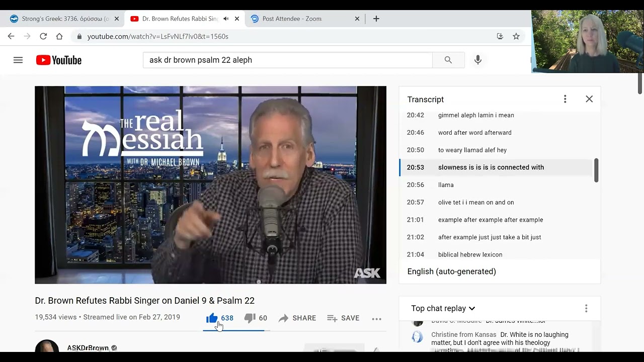Expand the Top chat replay dropdown

[x=443, y=308]
